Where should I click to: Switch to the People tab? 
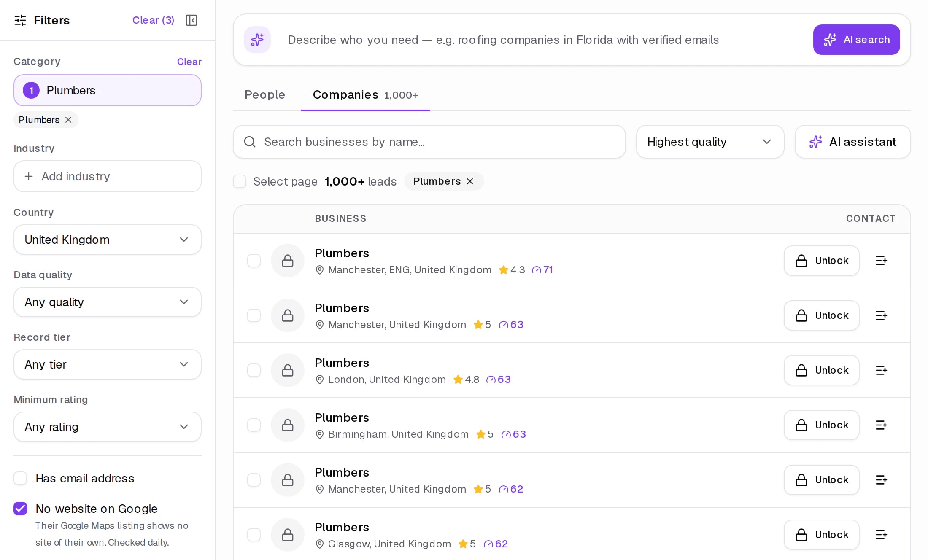pos(265,95)
